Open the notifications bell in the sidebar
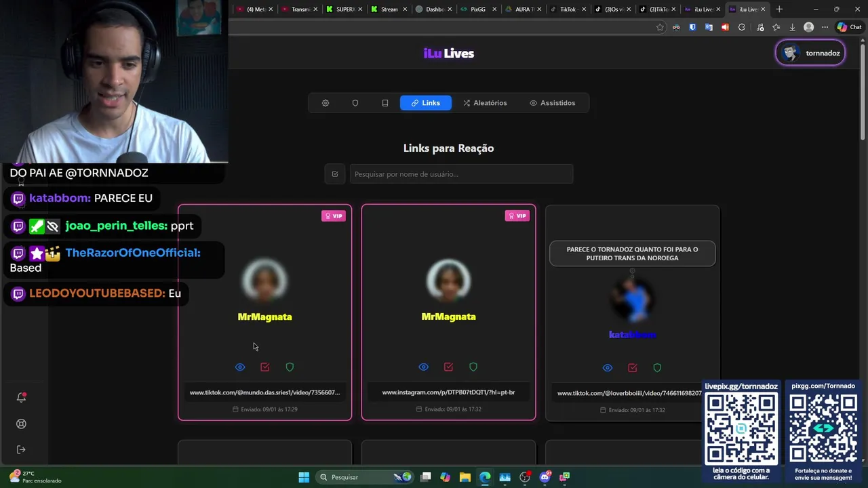This screenshot has width=868, height=488. [x=21, y=397]
